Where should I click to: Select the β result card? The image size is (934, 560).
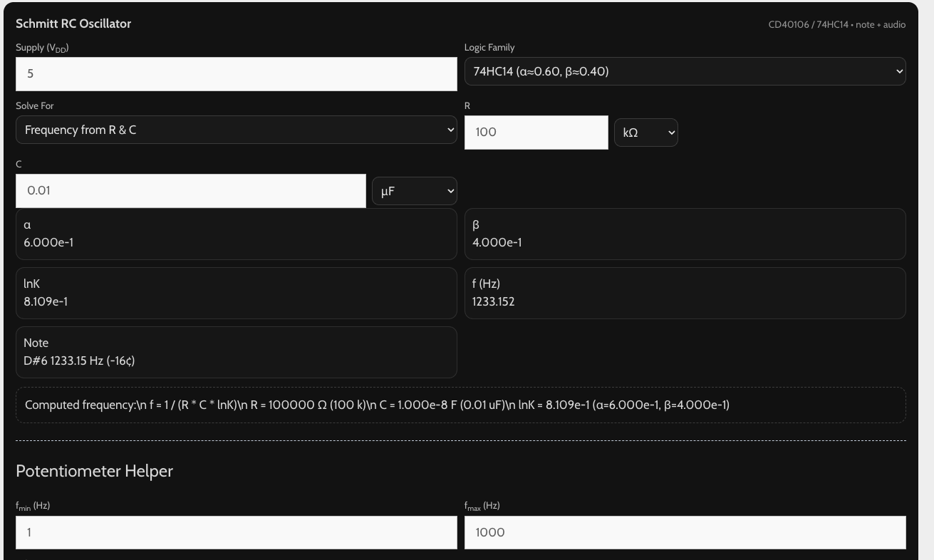coord(685,234)
